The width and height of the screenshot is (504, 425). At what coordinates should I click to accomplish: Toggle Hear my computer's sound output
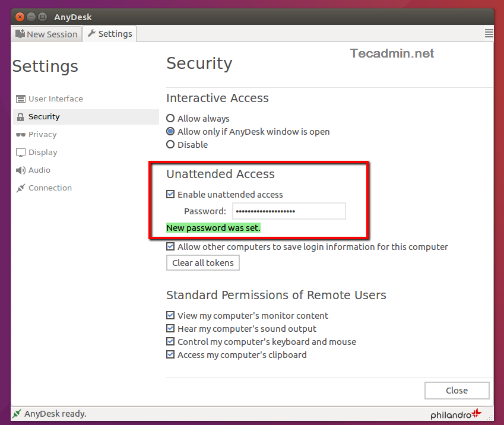[170, 329]
